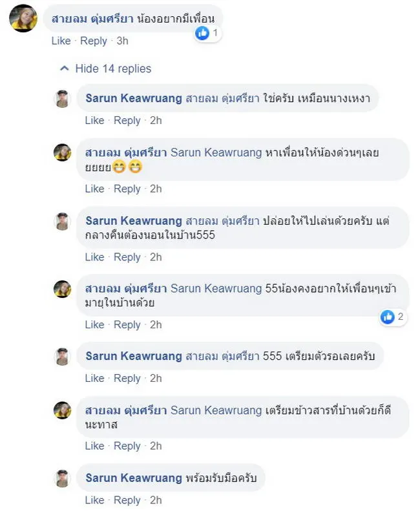Reply to the 'ใช่ครับ เหมือนนางเหงา' comment

127,120
